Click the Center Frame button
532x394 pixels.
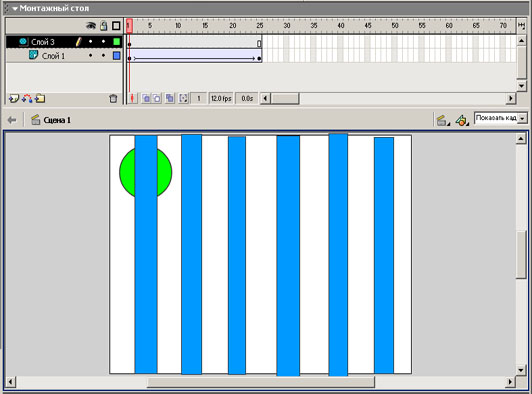133,98
